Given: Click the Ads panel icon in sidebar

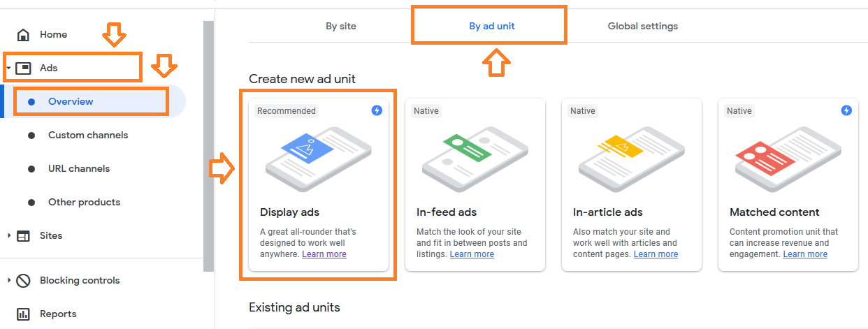Looking at the screenshot, I should [23, 68].
